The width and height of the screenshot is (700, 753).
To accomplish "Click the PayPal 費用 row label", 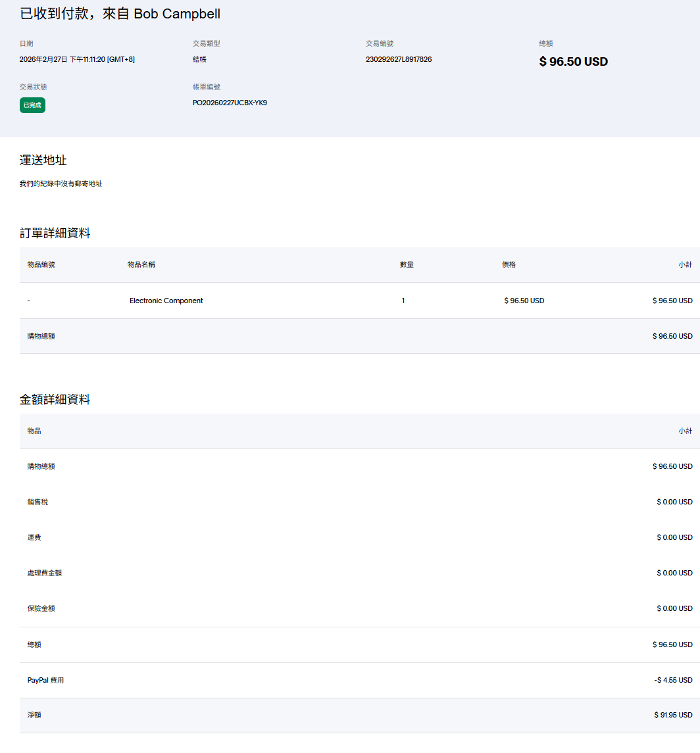I will pos(45,680).
